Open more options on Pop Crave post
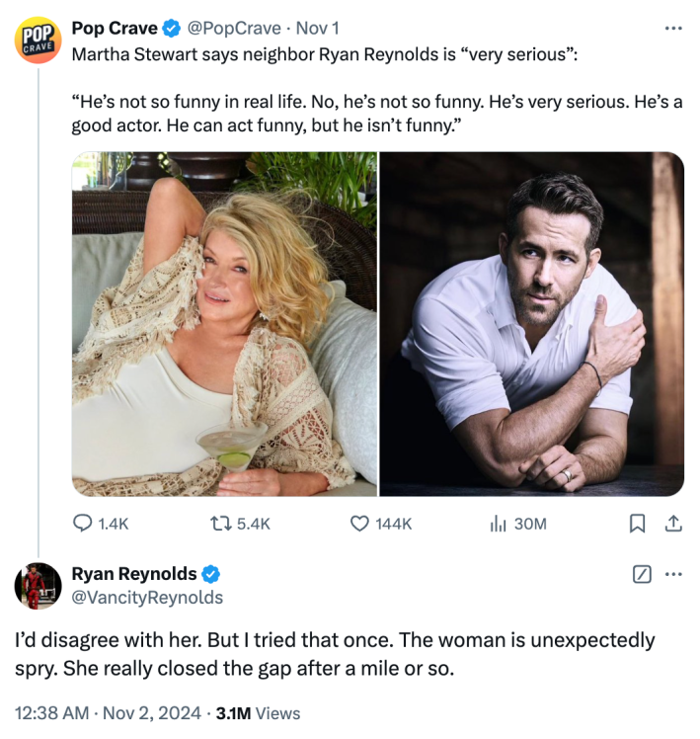This screenshot has width=700, height=739. coord(674,28)
